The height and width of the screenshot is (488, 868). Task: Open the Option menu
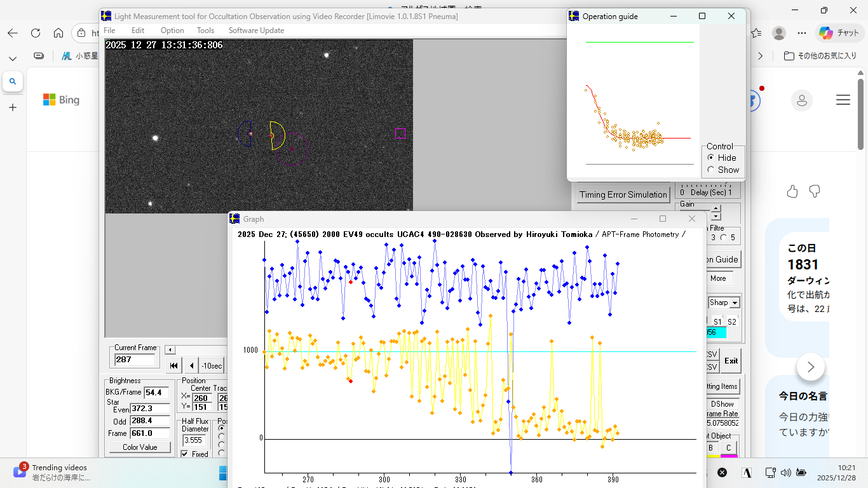[172, 30]
